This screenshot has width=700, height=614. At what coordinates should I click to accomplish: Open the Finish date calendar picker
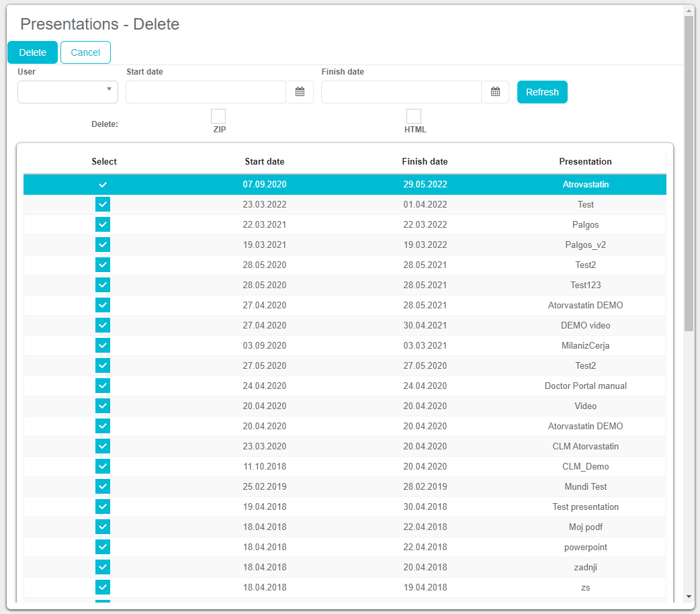coord(496,92)
